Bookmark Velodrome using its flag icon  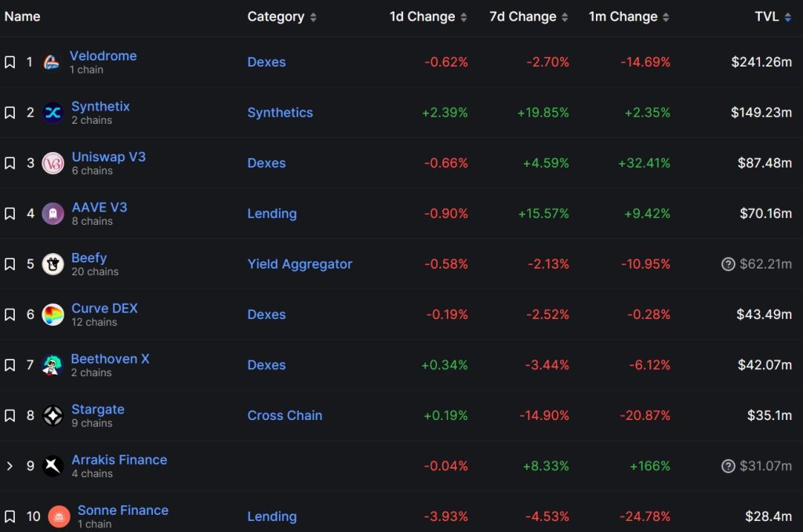pyautogui.click(x=10, y=61)
